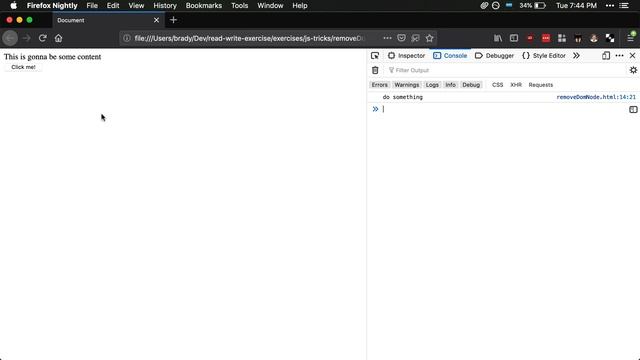Close the developer tools panel
Viewport: 640px width, 360px height.
632,56
